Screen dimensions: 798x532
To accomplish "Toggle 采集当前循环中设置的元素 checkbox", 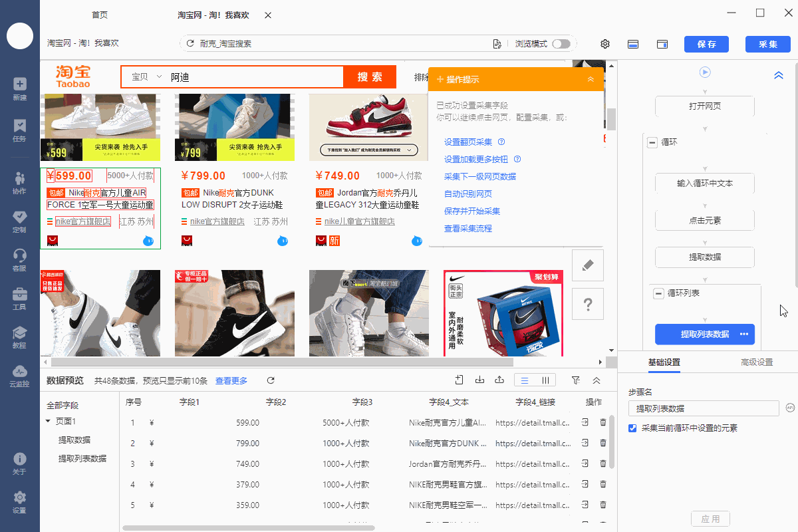I will coord(632,428).
